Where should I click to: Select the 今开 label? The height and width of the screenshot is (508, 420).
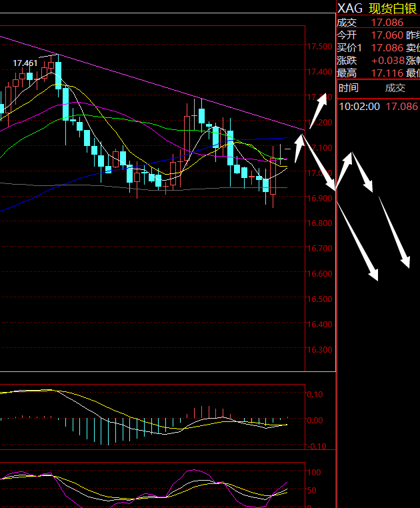[x=347, y=35]
